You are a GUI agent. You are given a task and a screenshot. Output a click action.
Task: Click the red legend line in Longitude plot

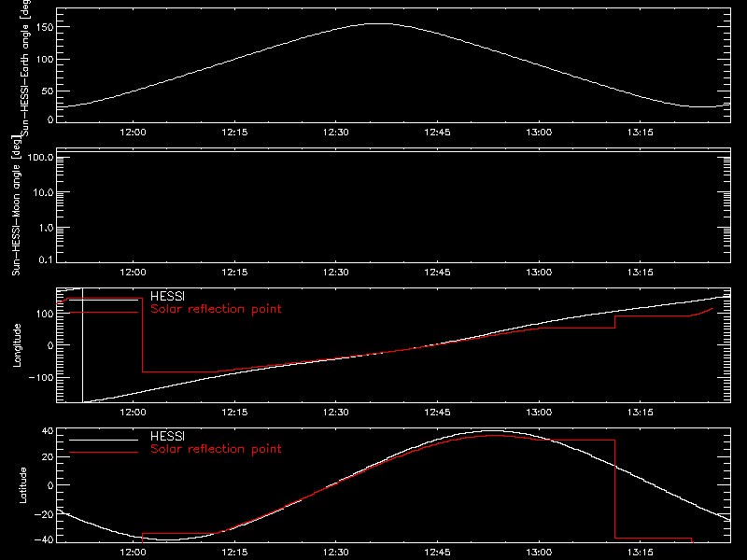[104, 312]
